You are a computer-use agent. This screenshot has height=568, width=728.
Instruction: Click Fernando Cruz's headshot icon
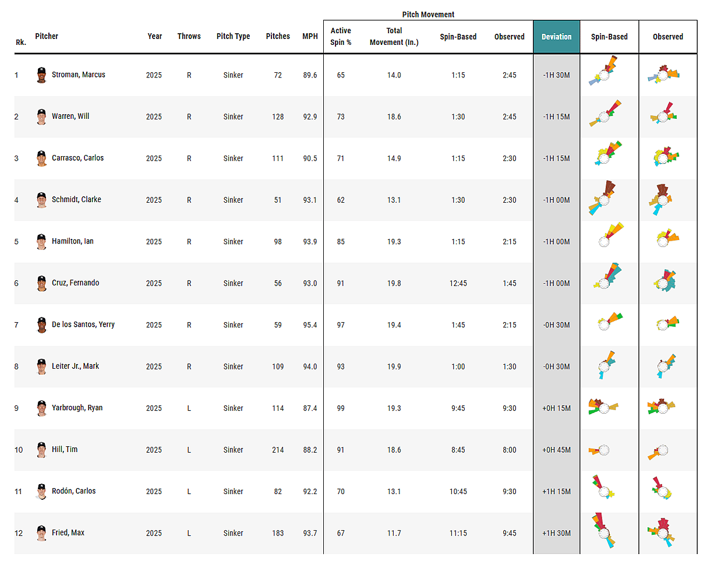tap(41, 283)
